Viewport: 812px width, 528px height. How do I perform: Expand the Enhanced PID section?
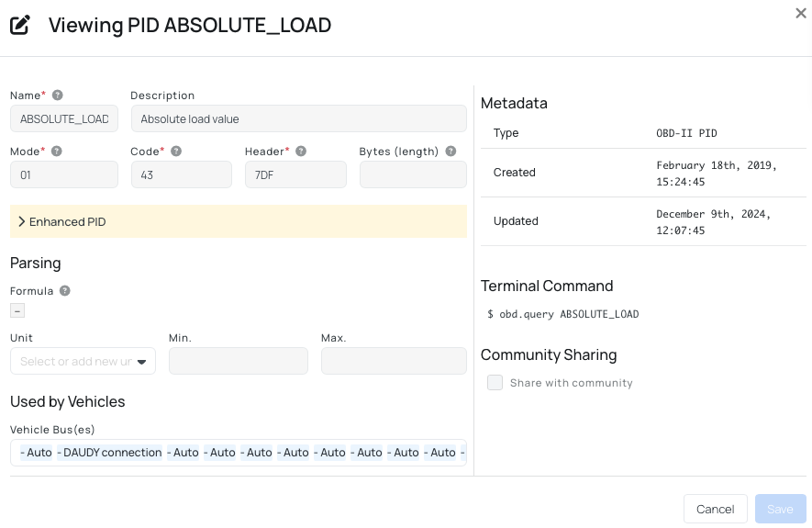point(239,222)
